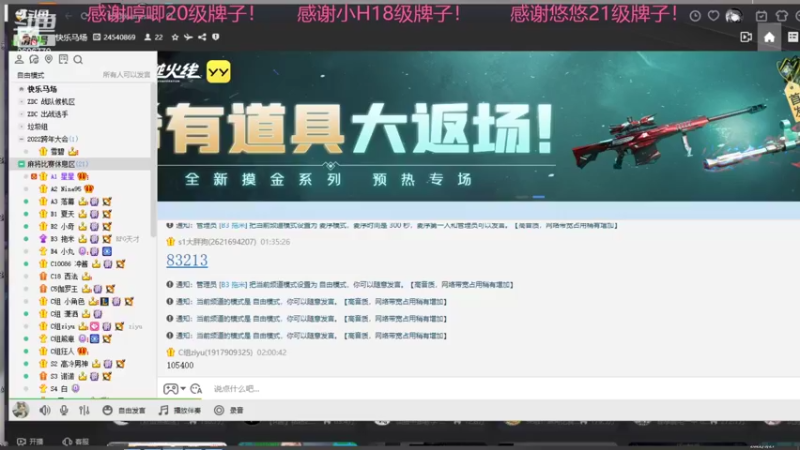
Task: Collapse the 快乐马场 root channel
Action: click(21, 89)
